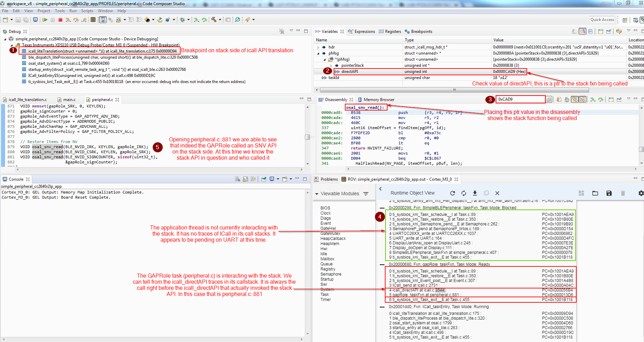Toggle the Viewable Modules filter icon
The height and width of the screenshot is (342, 644).
(366, 194)
